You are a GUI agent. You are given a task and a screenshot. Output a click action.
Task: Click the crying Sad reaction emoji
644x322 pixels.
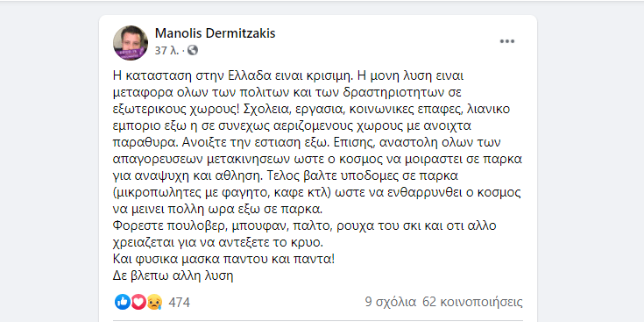pos(154,303)
